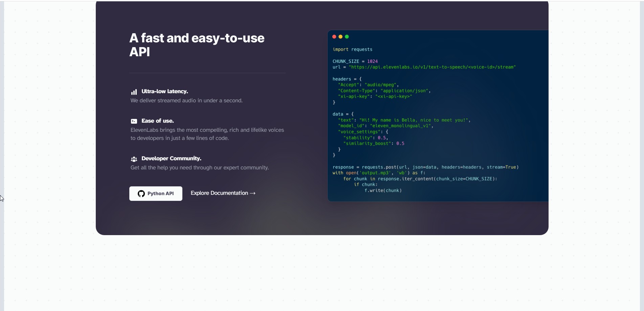This screenshot has height=311, width=644.
Task: Click the "similarity_boost": 0.5 code line
Action: (x=374, y=144)
